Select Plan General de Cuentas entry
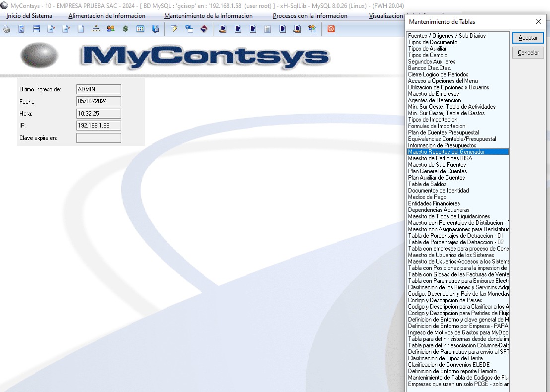The image size is (550, 392). [437, 171]
